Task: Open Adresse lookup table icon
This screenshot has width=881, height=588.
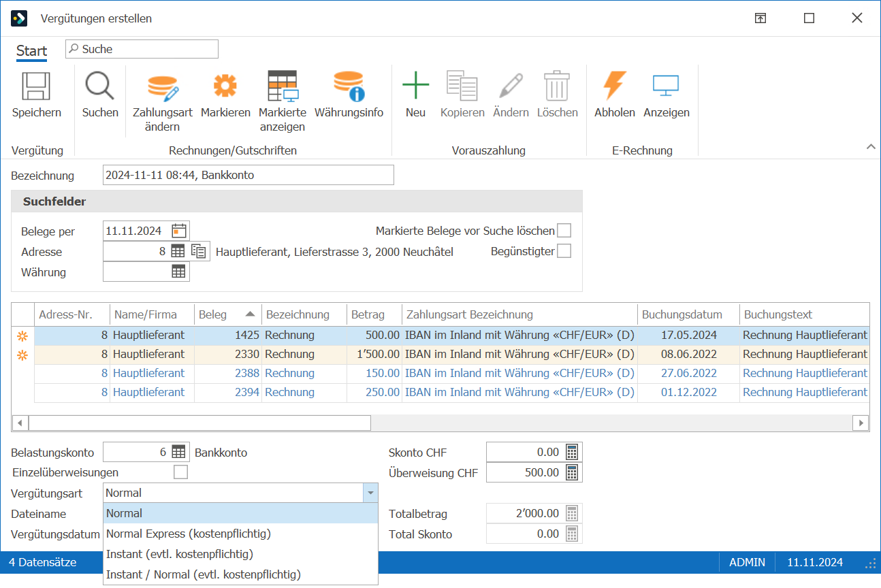Action: (x=178, y=251)
